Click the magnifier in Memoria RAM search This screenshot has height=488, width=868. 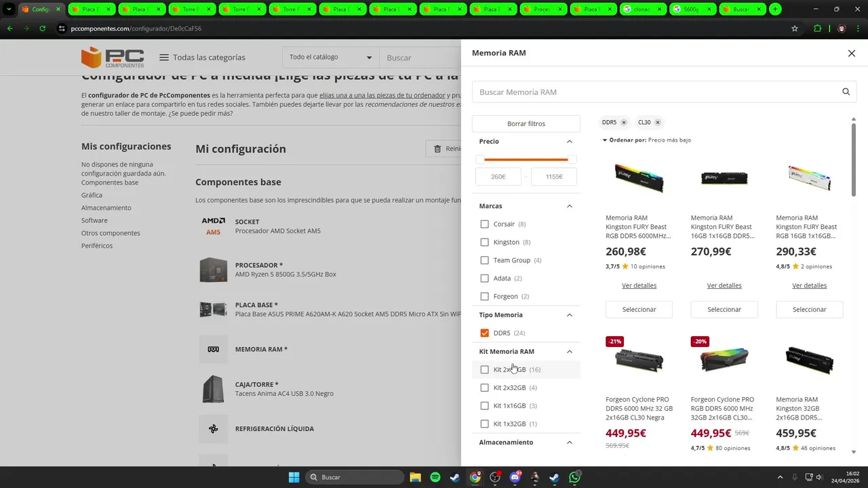(x=846, y=92)
